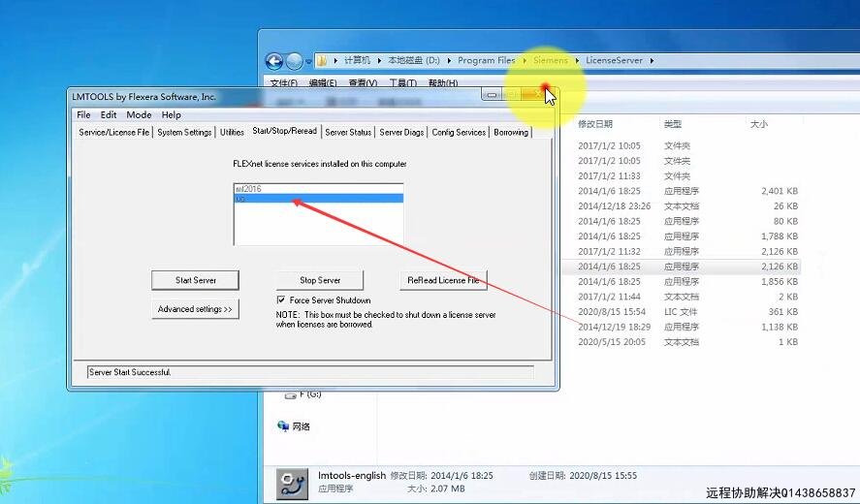Image resolution: width=860 pixels, height=504 pixels.
Task: Switch to Config Services tab
Action: point(459,132)
